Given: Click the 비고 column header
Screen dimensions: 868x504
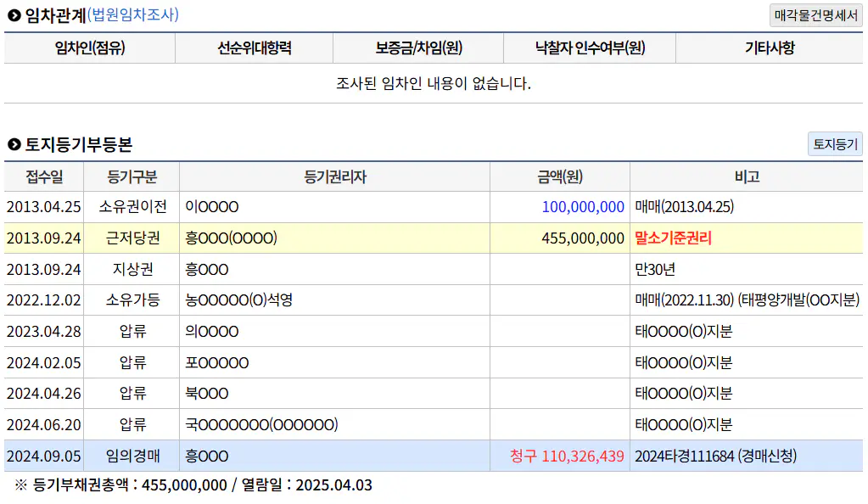Looking at the screenshot, I should [x=746, y=176].
